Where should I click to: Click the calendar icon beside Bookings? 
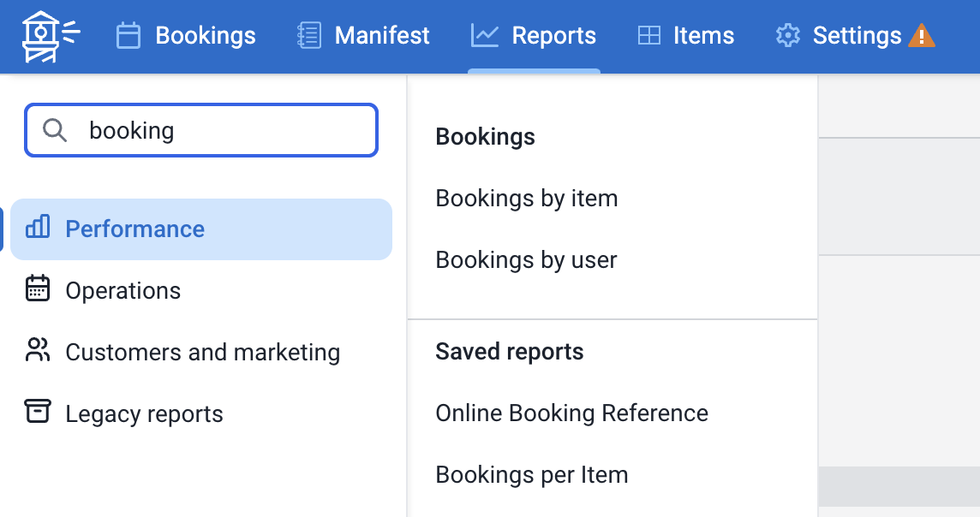128,36
